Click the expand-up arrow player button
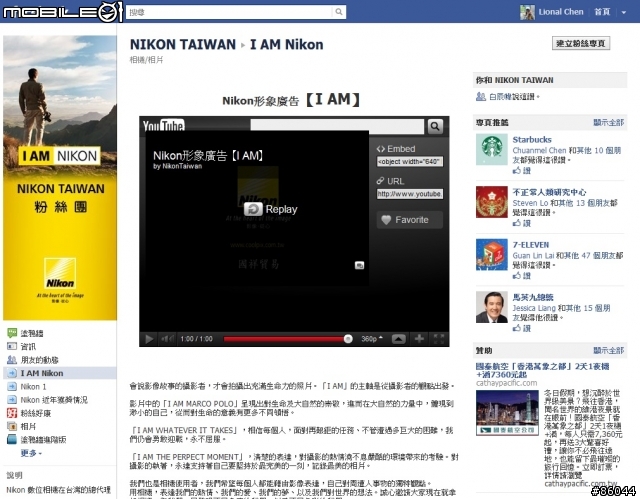This screenshot has height=499, width=640. [399, 339]
